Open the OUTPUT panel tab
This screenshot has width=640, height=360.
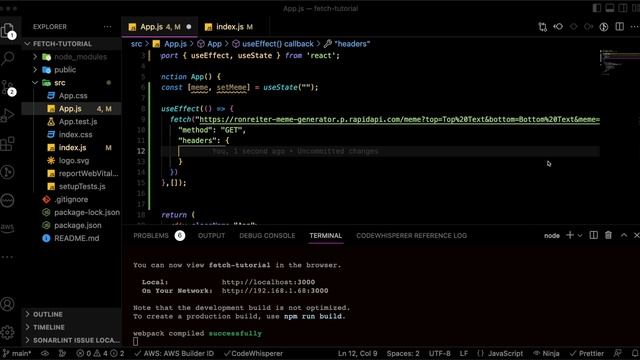[211, 236]
